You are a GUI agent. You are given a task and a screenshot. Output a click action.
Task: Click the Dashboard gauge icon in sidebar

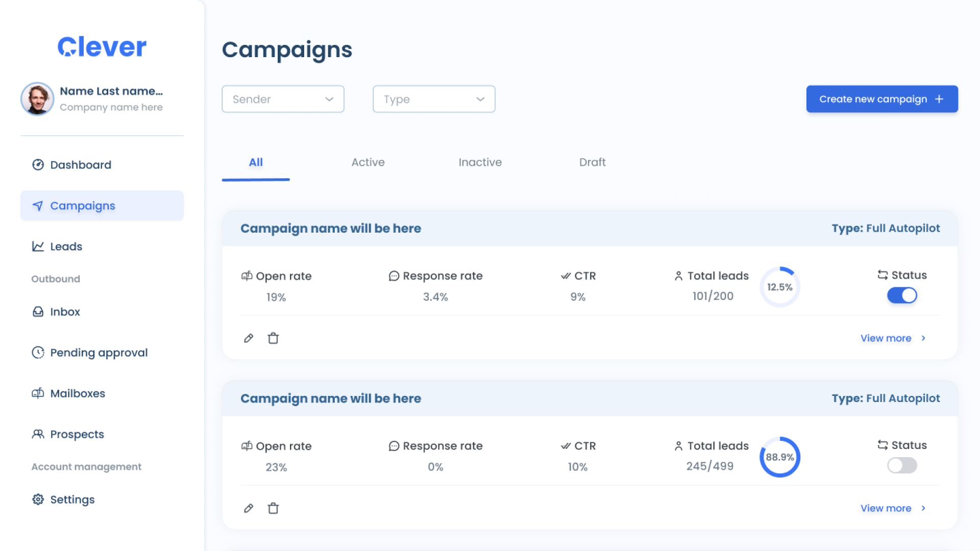point(38,165)
